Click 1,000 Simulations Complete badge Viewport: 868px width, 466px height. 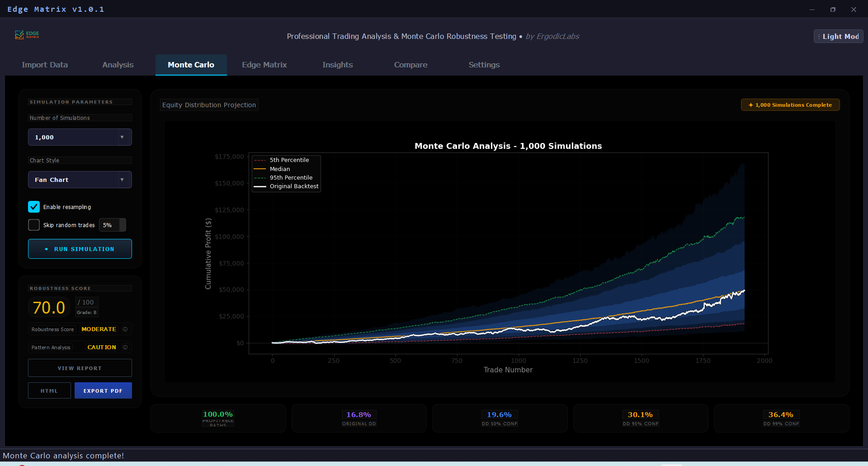point(790,105)
